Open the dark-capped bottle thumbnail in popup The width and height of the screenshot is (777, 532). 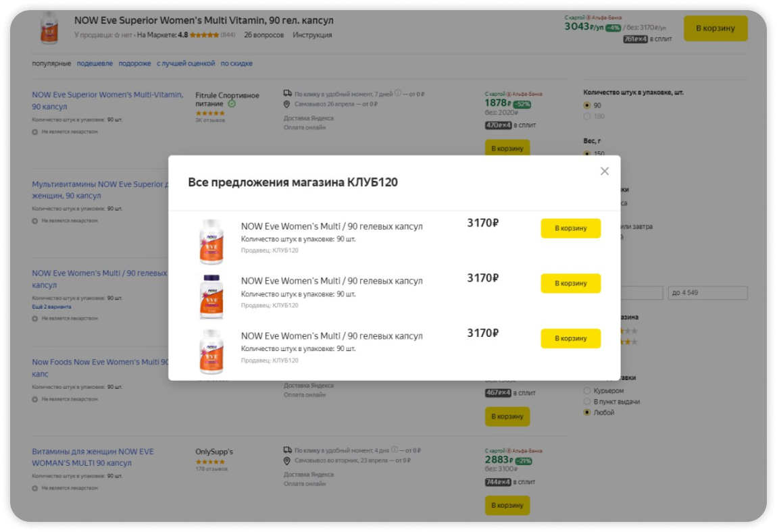[x=211, y=296]
